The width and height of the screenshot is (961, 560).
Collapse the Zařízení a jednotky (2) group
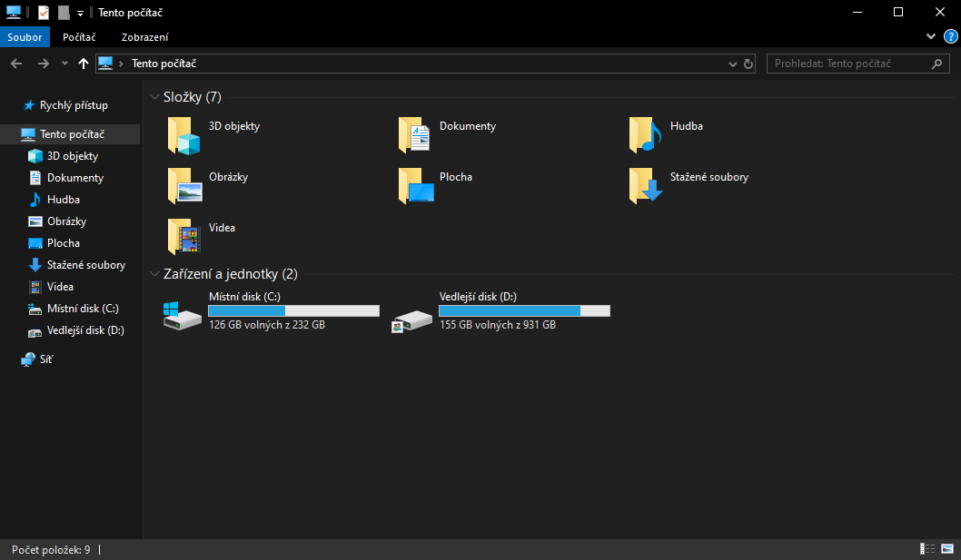pyautogui.click(x=154, y=274)
